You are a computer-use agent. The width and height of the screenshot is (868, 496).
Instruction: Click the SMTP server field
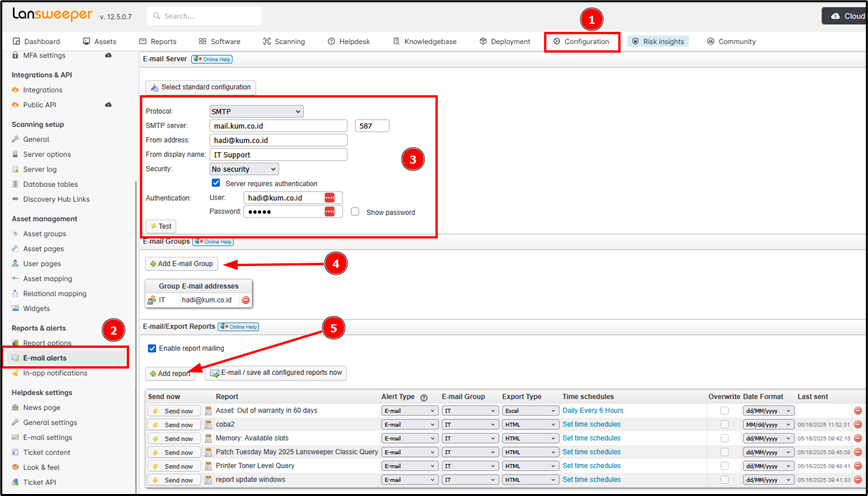278,126
